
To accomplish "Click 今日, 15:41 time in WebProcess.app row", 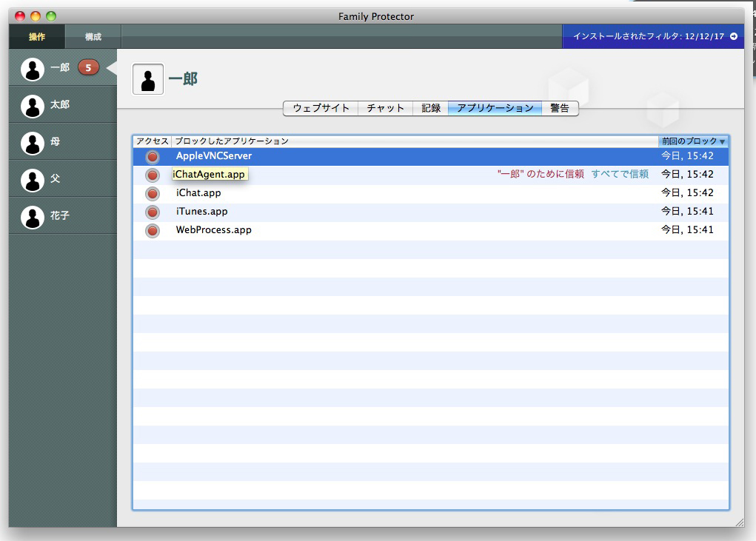I will click(687, 230).
